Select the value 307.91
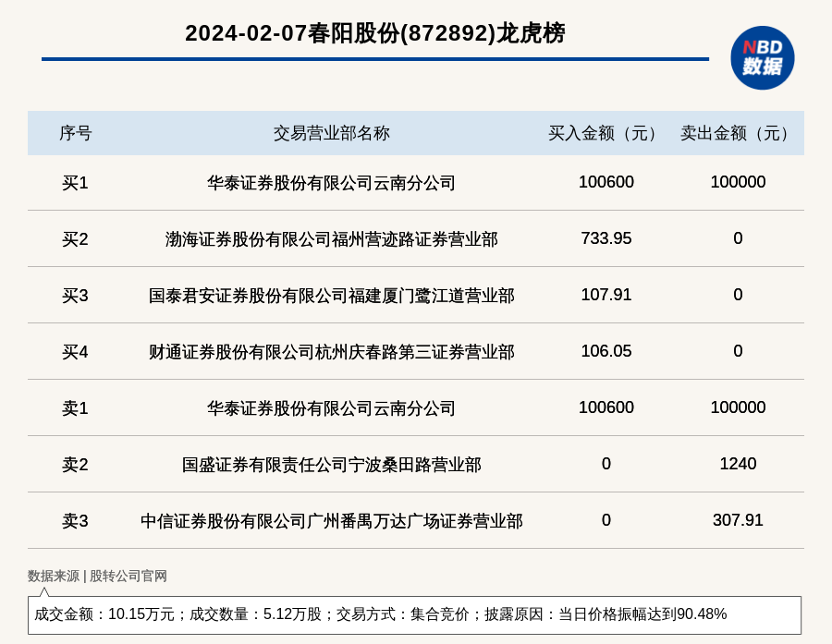Image resolution: width=832 pixels, height=644 pixels. [738, 519]
